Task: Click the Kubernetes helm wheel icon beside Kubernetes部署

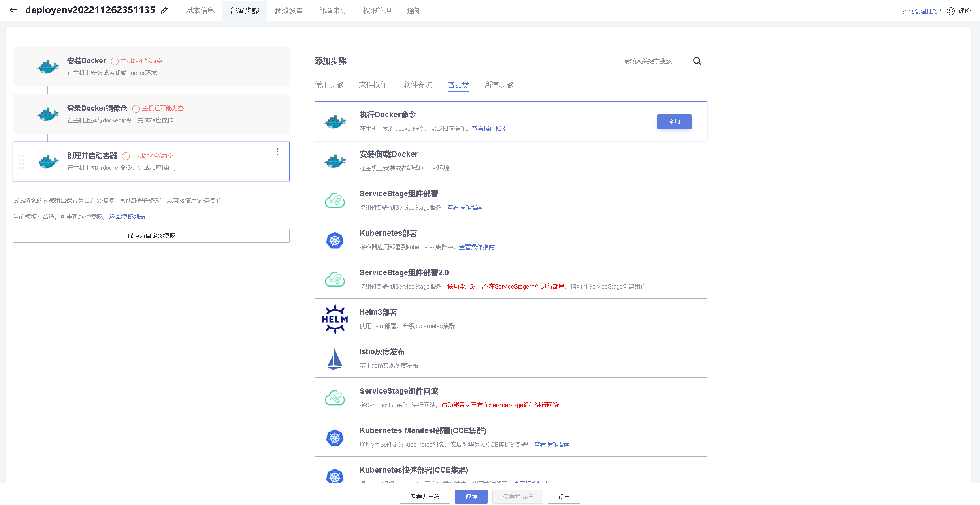Action: click(335, 240)
